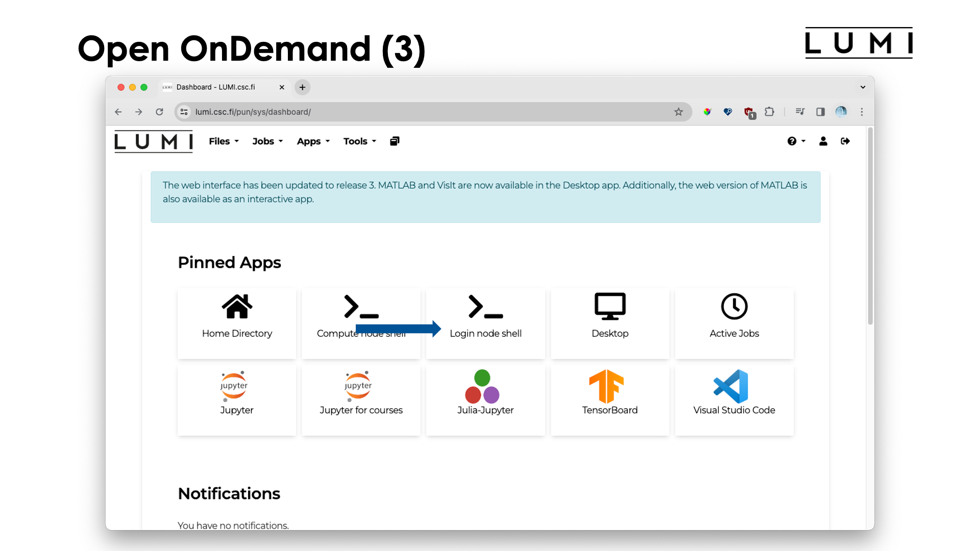The image size is (980, 551).
Task: View site information icon in address bar
Action: tap(184, 112)
